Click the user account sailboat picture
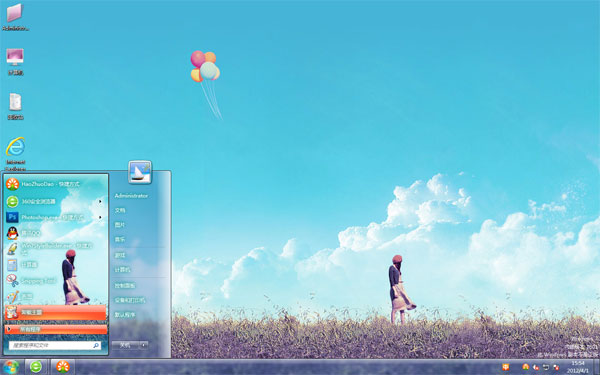This screenshot has width=600, height=375. pos(140,172)
